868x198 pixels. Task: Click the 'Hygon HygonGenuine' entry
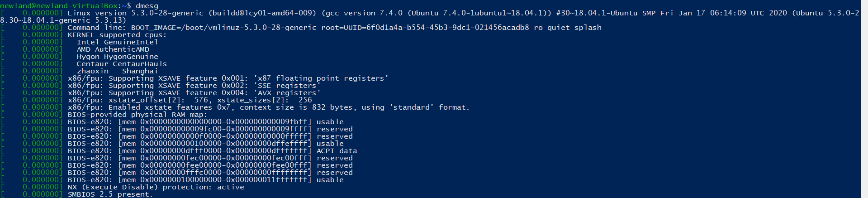[117, 56]
